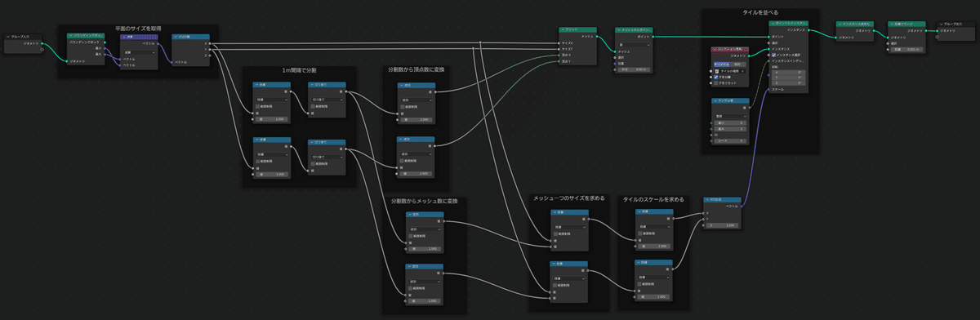Collapse the グループ入力 node with its header chevron

coord(8,37)
